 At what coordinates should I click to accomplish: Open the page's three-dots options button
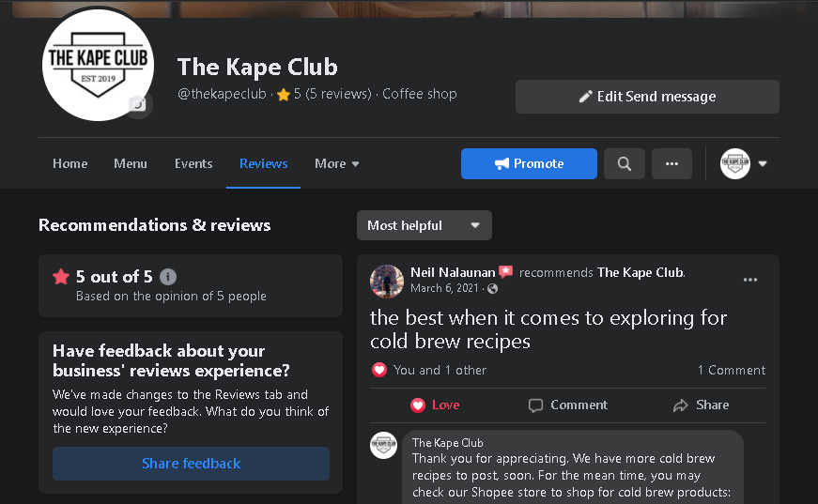671,163
